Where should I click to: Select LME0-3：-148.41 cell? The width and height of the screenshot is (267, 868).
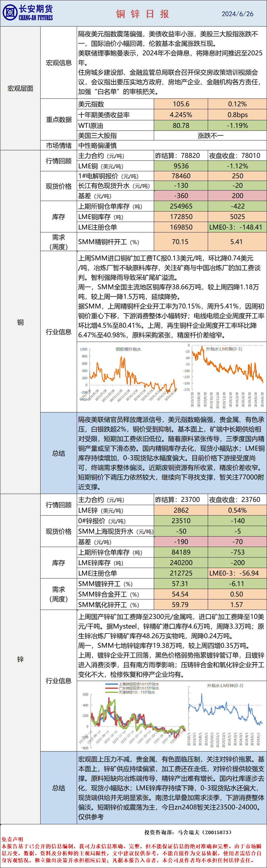coord(237,227)
